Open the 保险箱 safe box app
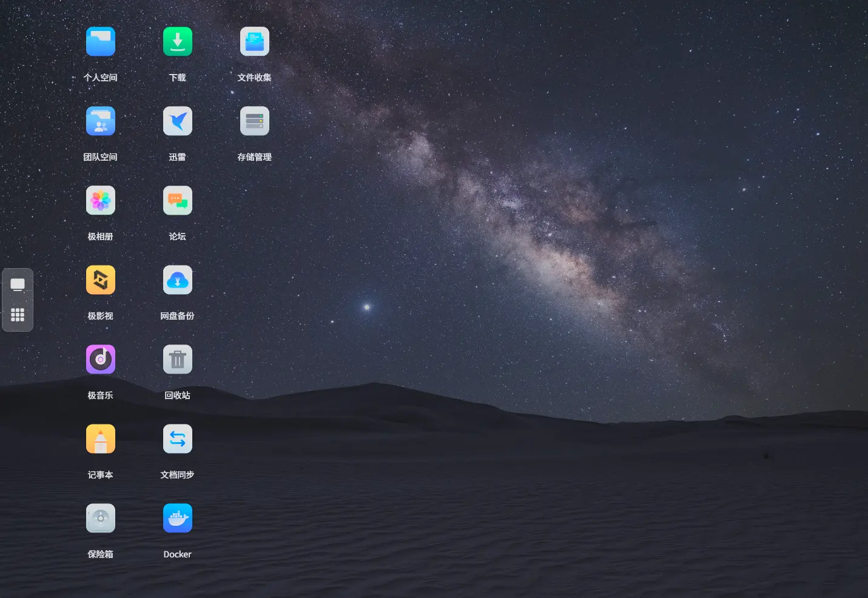The image size is (868, 598). point(101,519)
